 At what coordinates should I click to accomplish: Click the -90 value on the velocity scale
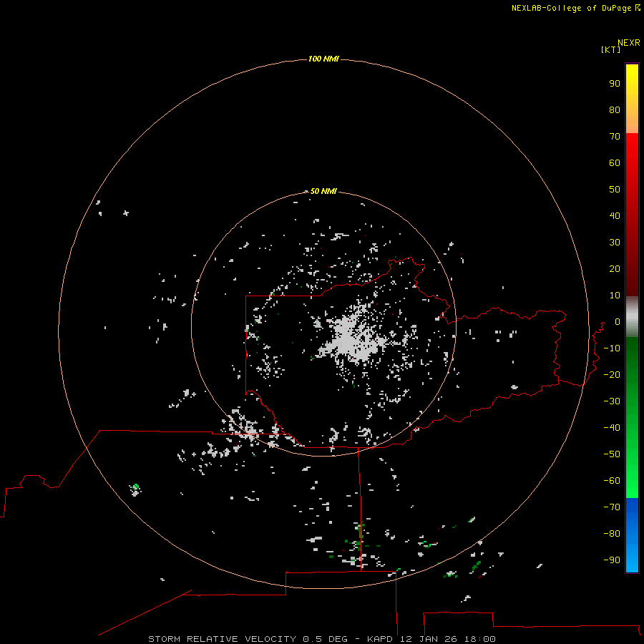click(x=612, y=560)
